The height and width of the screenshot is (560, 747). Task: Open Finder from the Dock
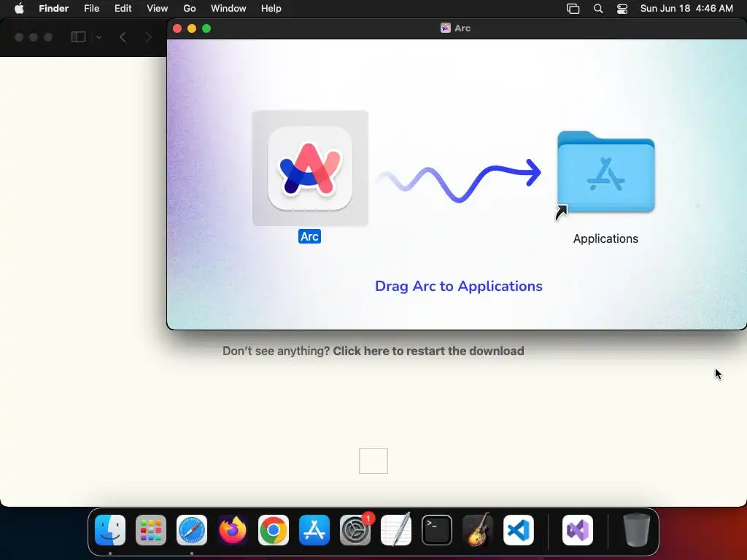click(110, 530)
